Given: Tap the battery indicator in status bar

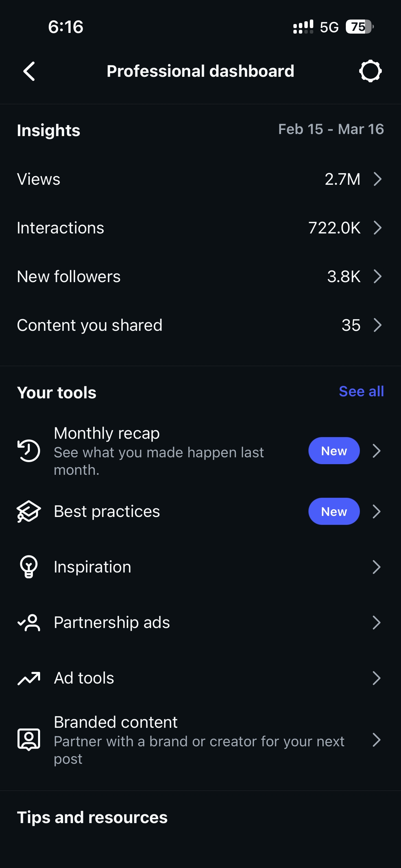Looking at the screenshot, I should pos(359,27).
